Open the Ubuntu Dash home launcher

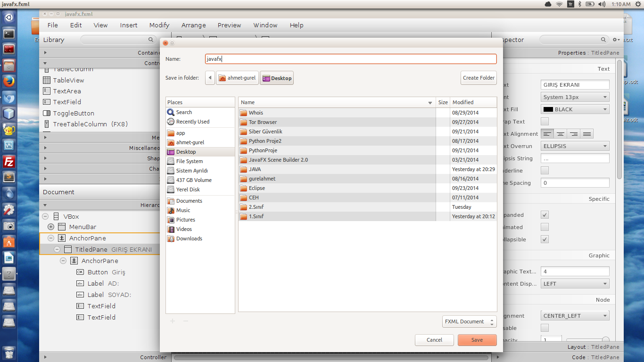(9, 18)
